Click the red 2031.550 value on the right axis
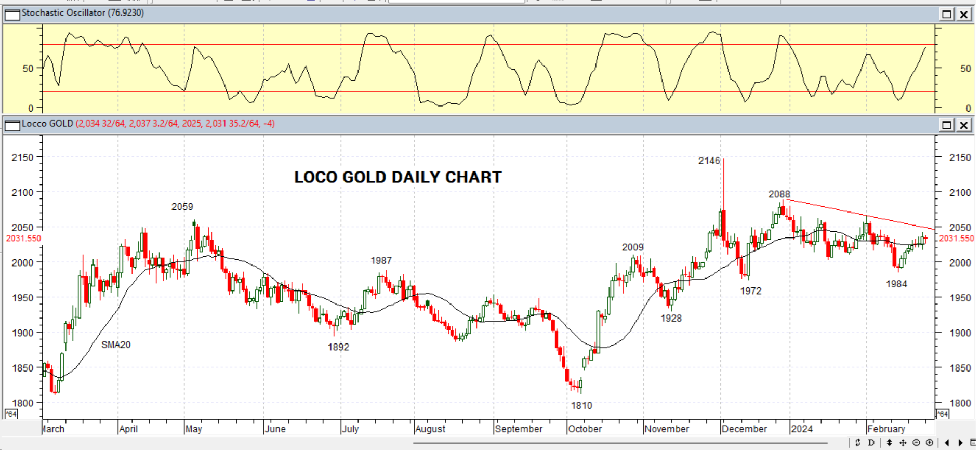This screenshot has height=450, width=980. click(x=957, y=239)
